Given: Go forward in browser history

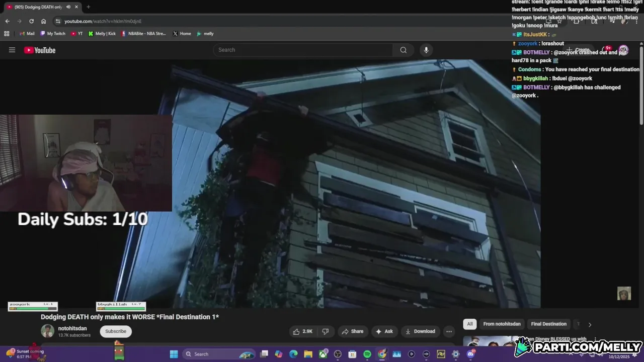Looking at the screenshot, I should point(19,21).
